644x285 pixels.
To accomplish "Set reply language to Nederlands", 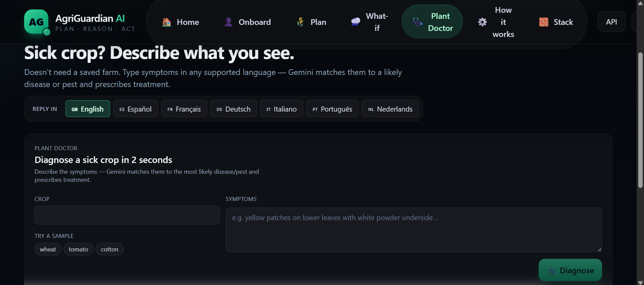I will [390, 109].
